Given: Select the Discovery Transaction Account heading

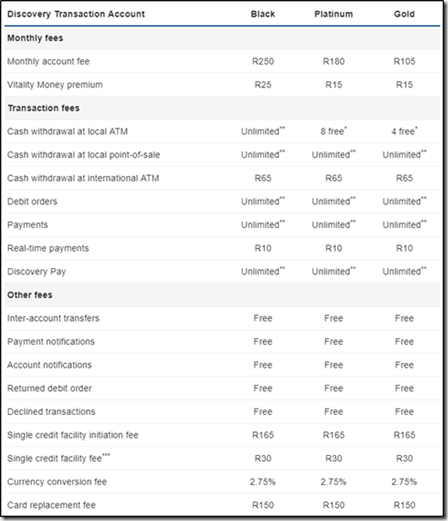Looking at the screenshot, I should tap(76, 14).
